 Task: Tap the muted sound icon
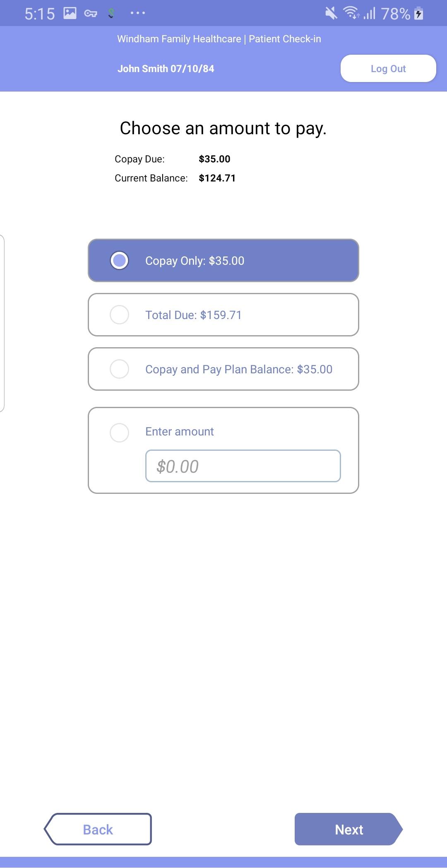coord(331,13)
